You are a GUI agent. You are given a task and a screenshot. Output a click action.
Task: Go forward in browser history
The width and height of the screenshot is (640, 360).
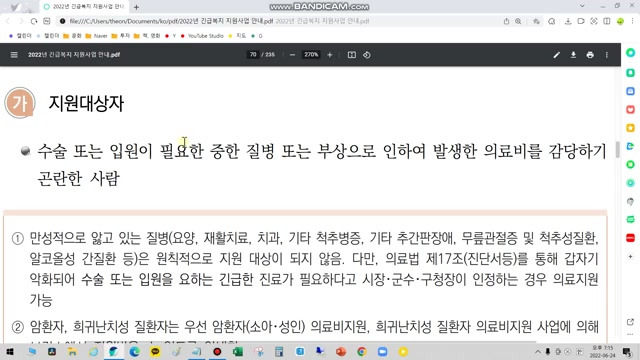coord(21,21)
